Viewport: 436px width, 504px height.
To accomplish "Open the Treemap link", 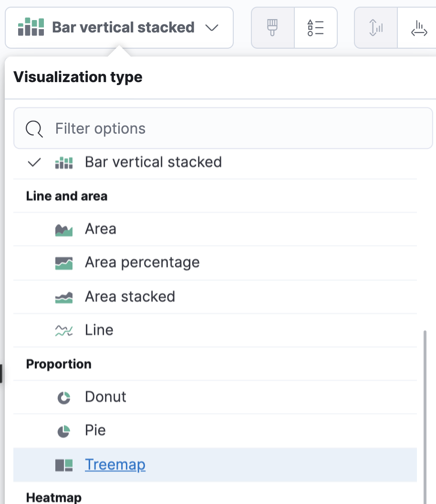I will [x=115, y=464].
